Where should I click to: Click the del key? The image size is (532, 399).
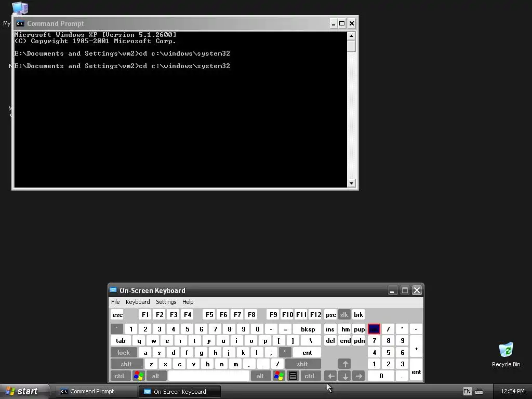pos(330,341)
